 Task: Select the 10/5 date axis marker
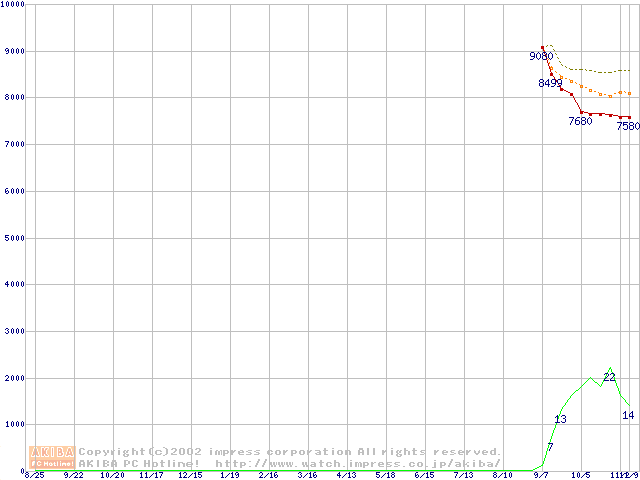[580, 476]
